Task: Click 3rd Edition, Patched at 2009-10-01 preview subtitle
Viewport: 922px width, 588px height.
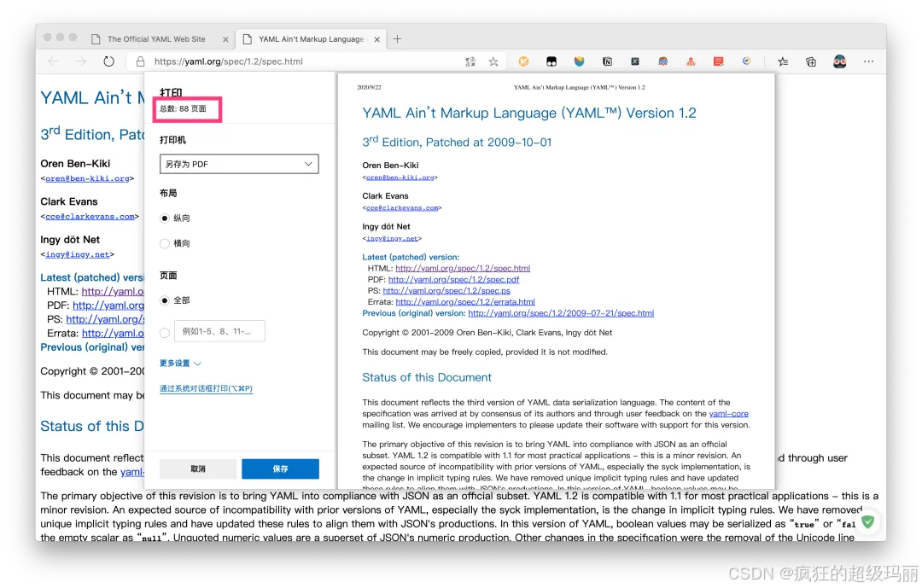Action: pos(457,142)
